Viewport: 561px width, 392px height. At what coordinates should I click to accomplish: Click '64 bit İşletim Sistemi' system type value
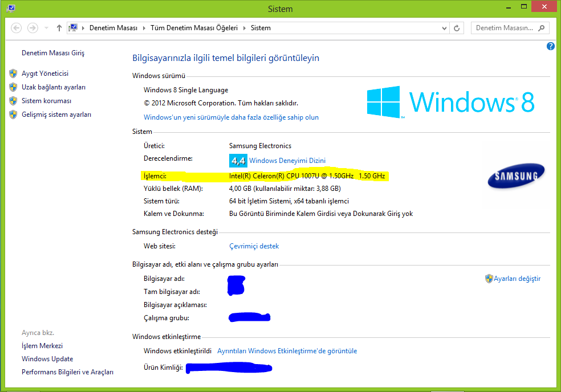coord(260,201)
